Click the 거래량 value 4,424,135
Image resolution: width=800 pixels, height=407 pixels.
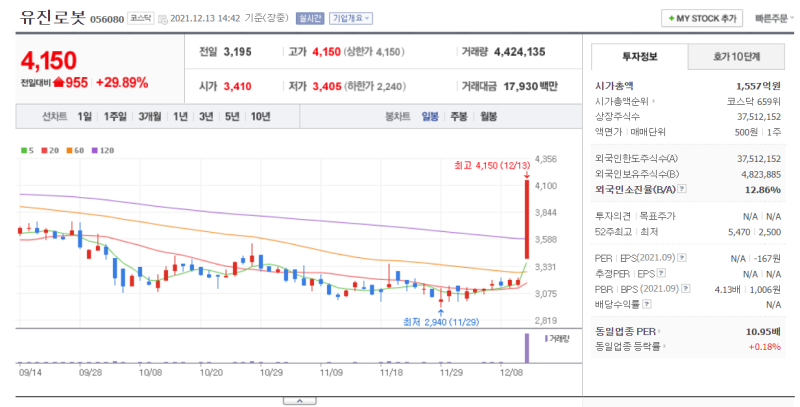pos(520,52)
